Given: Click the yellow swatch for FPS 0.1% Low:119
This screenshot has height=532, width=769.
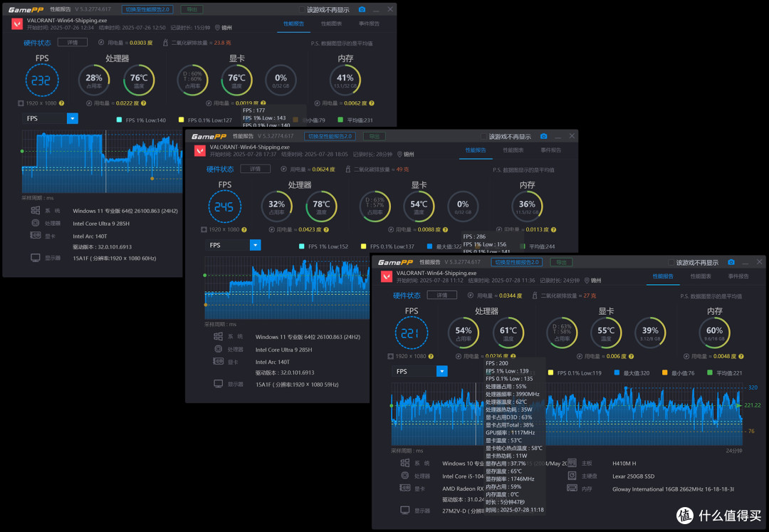Looking at the screenshot, I should tap(550, 373).
